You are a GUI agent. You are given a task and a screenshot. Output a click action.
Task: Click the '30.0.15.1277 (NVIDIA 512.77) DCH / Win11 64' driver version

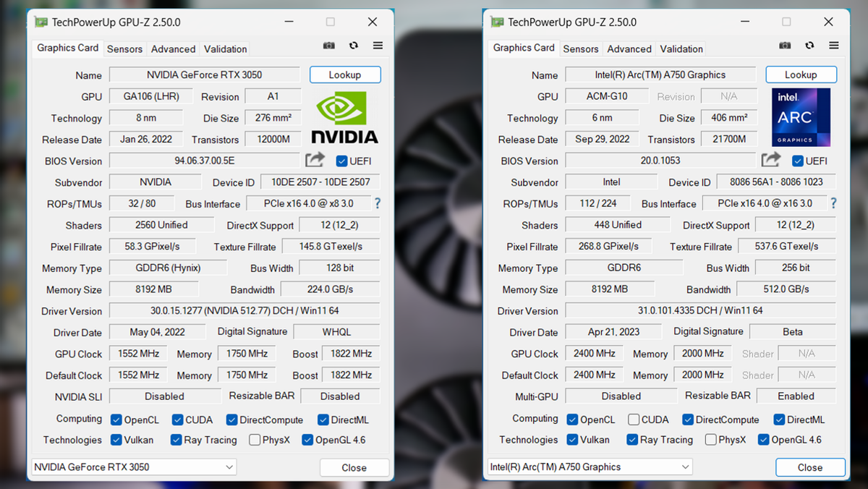click(244, 311)
